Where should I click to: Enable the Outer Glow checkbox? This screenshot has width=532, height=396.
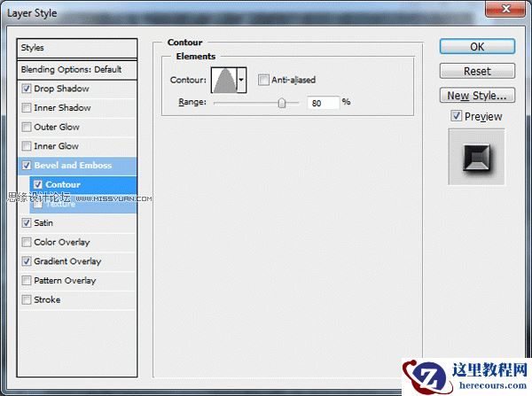(27, 128)
